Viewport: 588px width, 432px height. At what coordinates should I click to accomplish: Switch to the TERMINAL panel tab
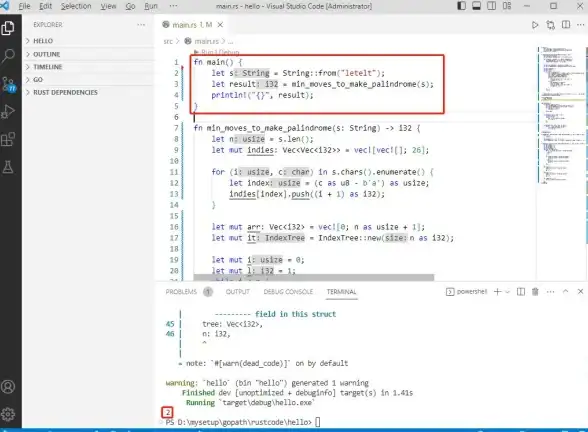point(341,292)
